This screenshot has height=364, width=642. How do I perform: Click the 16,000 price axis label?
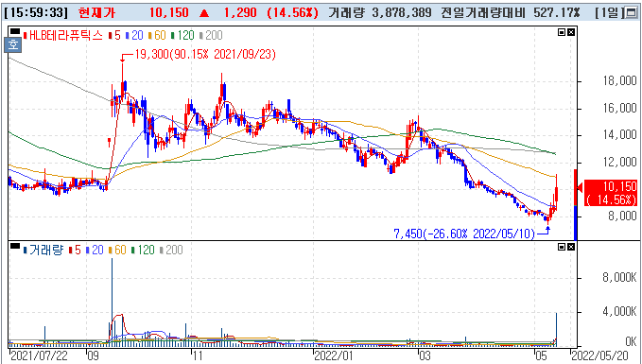point(620,109)
